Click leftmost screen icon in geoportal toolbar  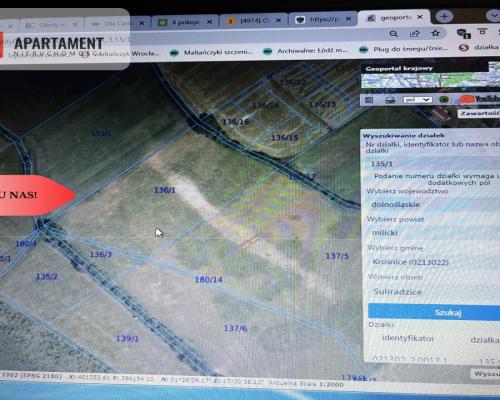pyautogui.click(x=369, y=100)
